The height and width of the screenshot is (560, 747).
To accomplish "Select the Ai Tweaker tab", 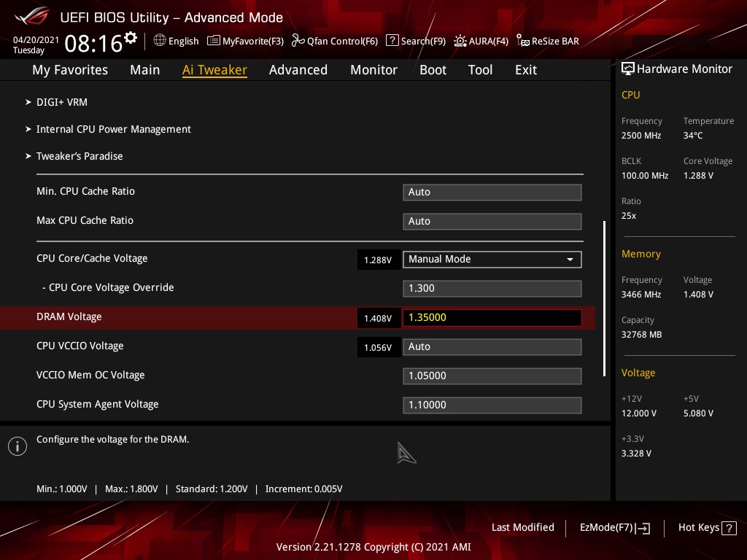I will click(214, 70).
